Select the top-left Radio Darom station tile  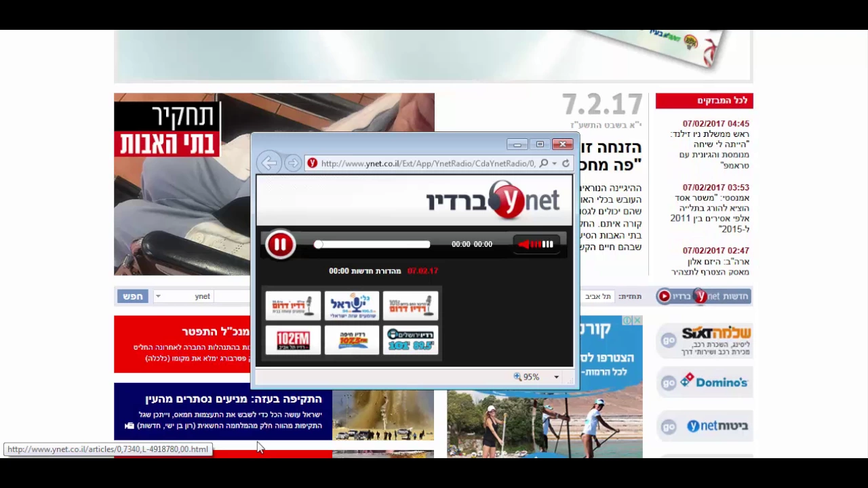[x=293, y=306]
